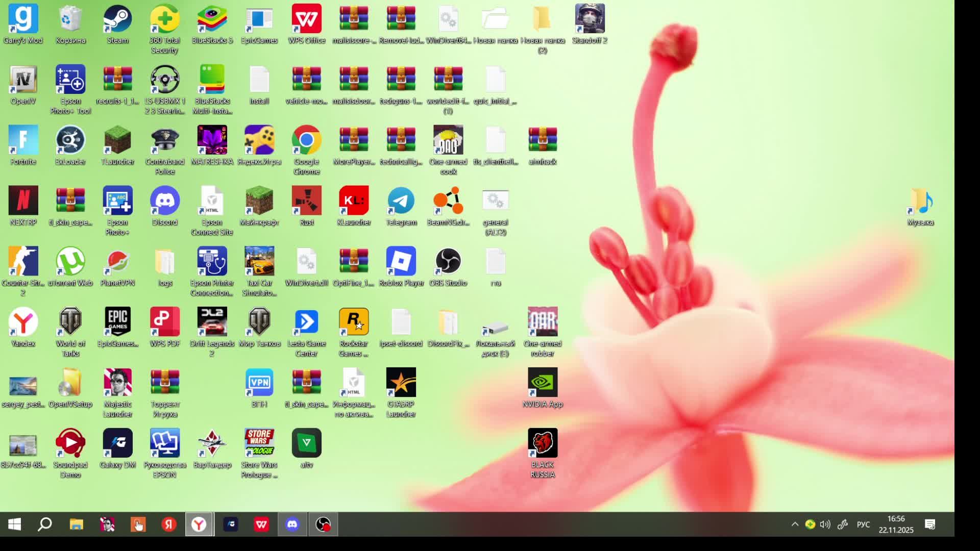Open the clock and date panel
The width and height of the screenshot is (980, 551).
point(896,524)
